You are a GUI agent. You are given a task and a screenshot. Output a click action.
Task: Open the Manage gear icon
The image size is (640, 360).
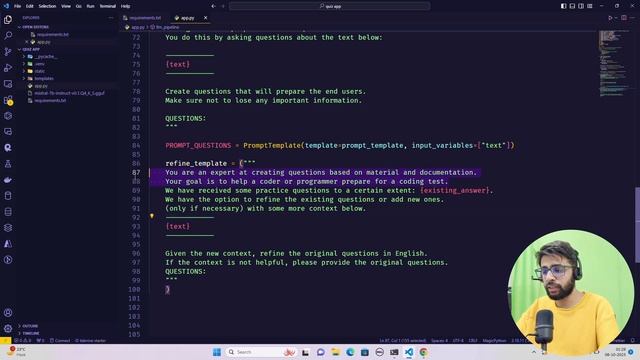click(x=8, y=328)
